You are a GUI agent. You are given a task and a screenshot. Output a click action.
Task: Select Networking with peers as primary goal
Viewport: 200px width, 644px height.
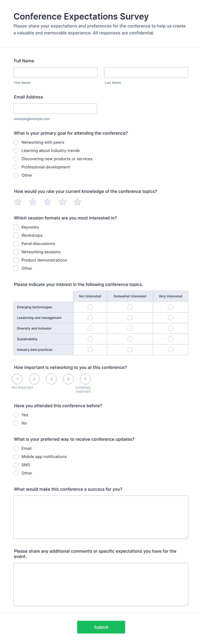16,142
